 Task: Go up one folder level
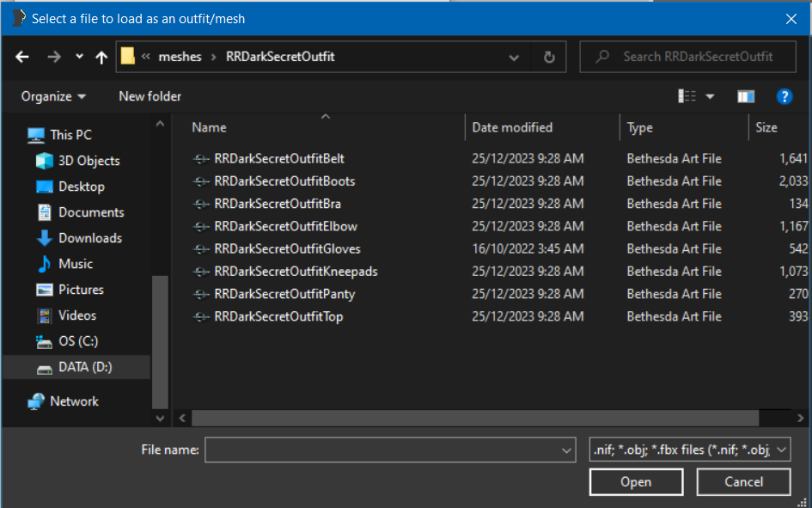coord(101,57)
